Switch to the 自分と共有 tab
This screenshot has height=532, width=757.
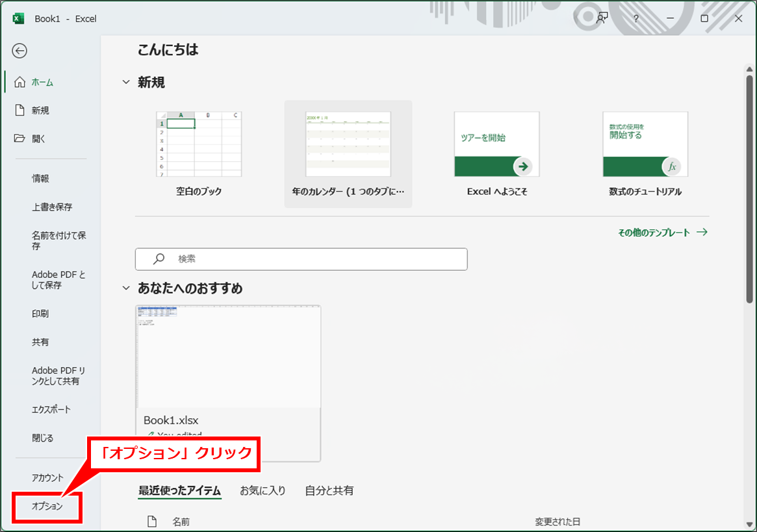[x=329, y=490]
